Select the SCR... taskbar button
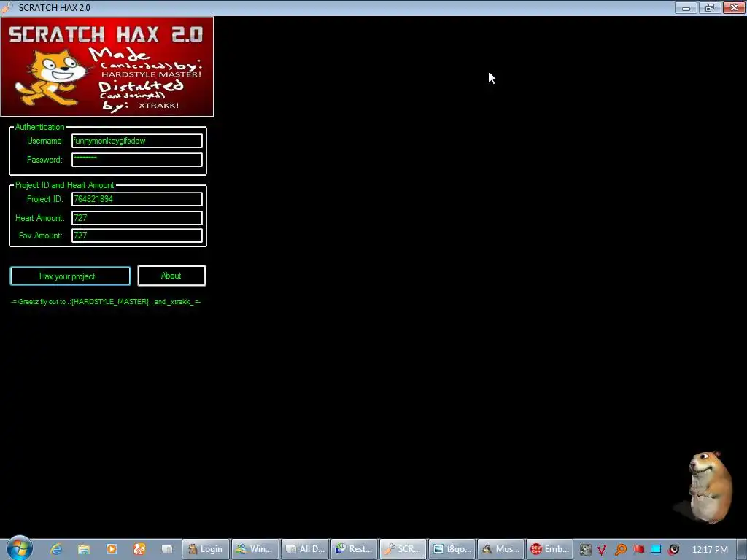 point(403,549)
